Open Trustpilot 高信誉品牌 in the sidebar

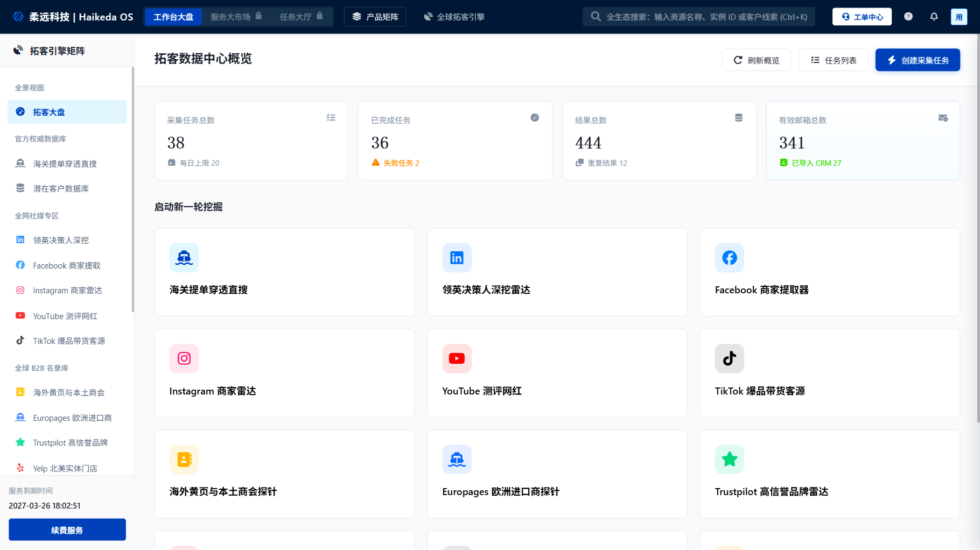click(67, 442)
